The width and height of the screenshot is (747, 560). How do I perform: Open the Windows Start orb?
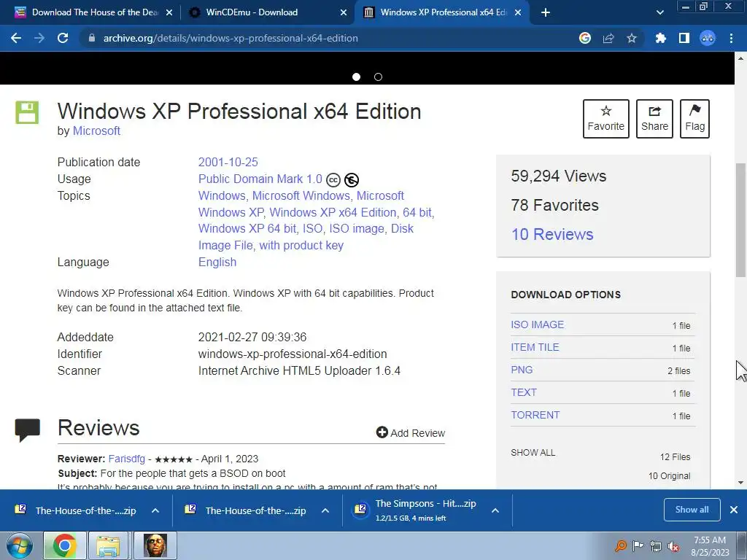pos(19,545)
